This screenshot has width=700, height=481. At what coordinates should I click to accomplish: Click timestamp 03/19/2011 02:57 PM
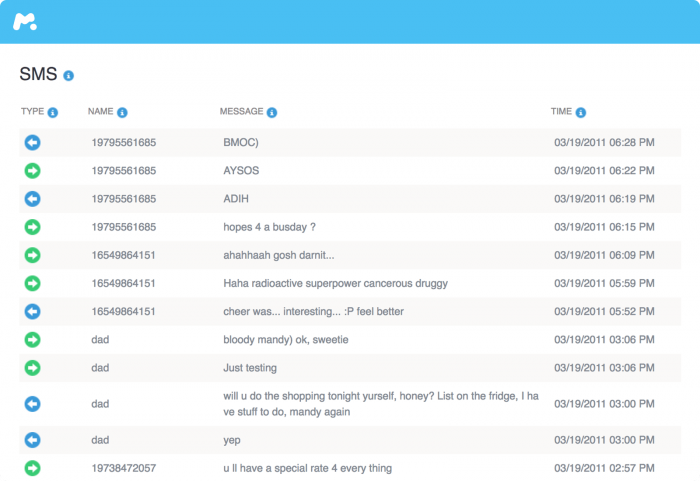pyautogui.click(x=604, y=468)
